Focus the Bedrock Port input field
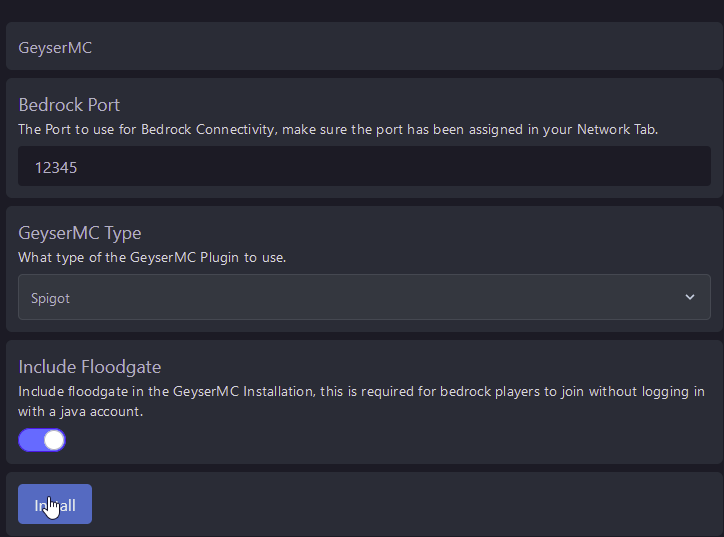This screenshot has height=537, width=724. (364, 167)
